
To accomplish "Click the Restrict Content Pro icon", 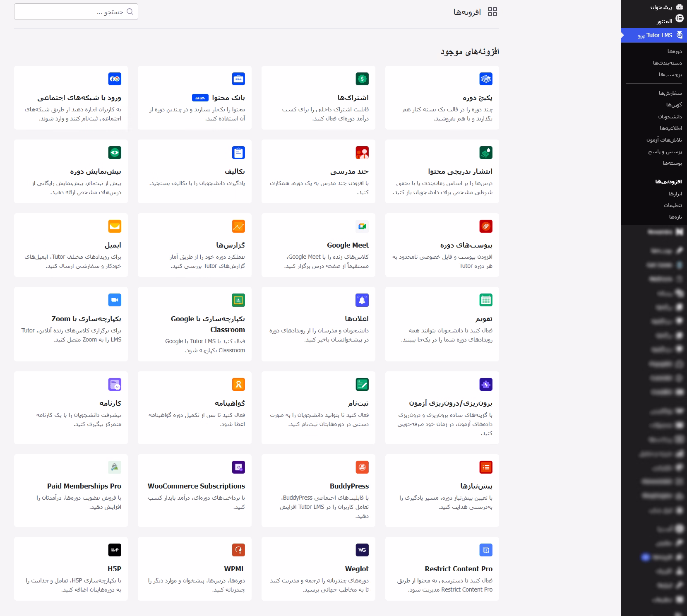I will [486, 550].
